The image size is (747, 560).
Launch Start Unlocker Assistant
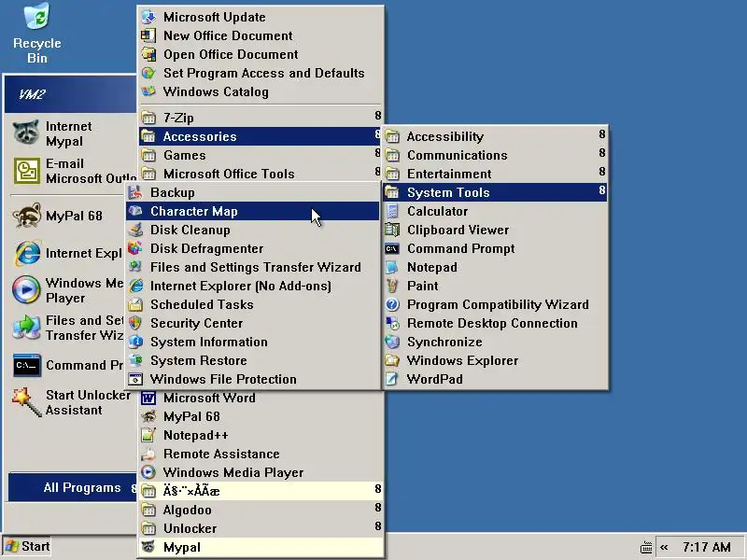point(73,402)
